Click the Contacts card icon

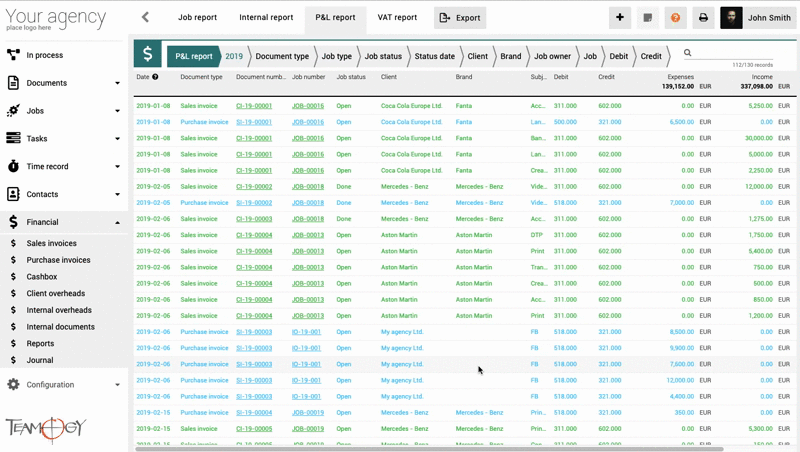pos(13,194)
